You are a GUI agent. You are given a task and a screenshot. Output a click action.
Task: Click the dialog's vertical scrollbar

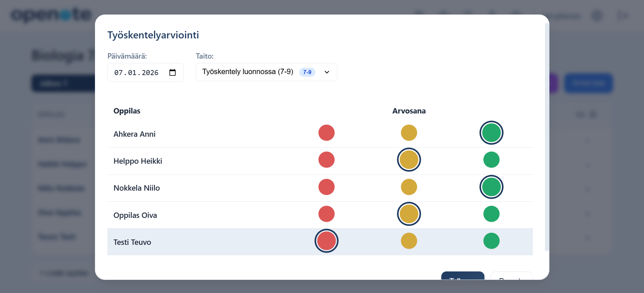(x=547, y=135)
